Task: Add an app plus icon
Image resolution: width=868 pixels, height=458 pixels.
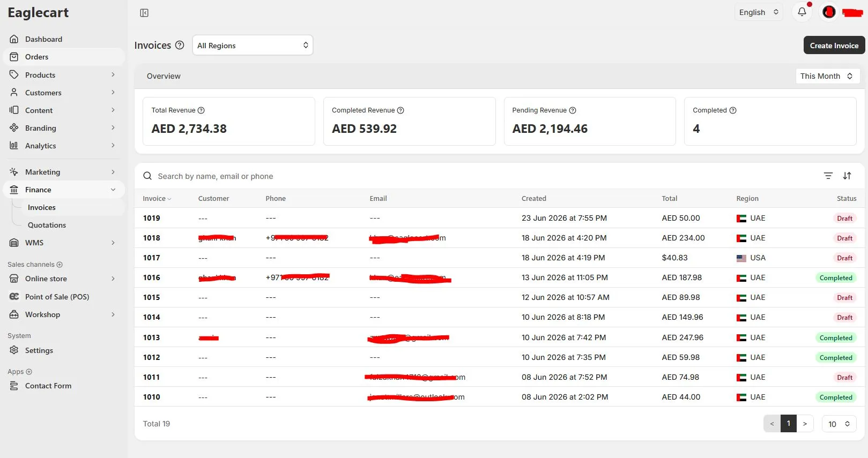Action: (29, 372)
